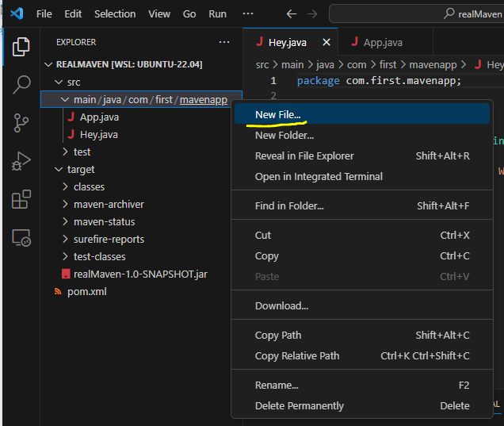
Task: Choose New File... from context menu
Action: pos(362,114)
